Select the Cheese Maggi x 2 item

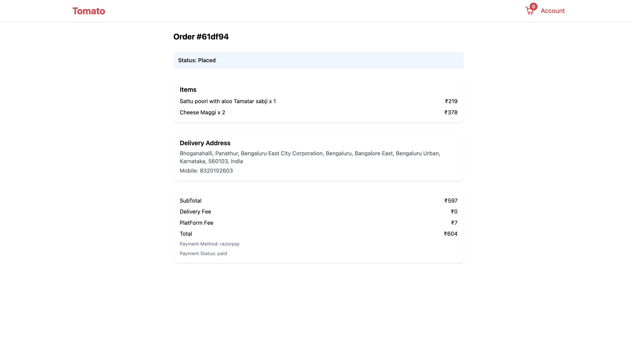pos(202,113)
